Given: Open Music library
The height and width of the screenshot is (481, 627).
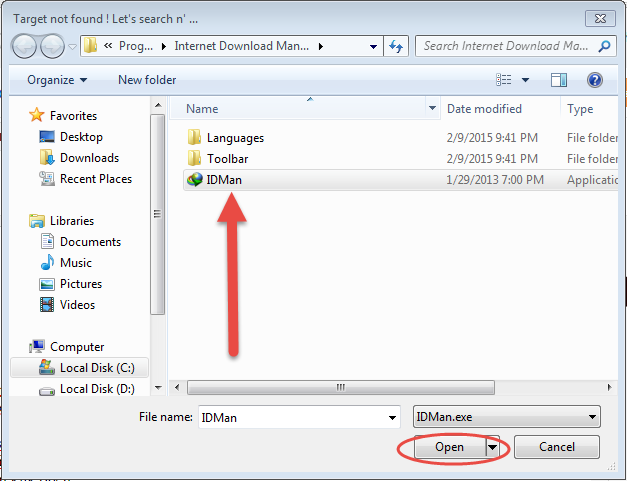Looking at the screenshot, I should [76, 263].
